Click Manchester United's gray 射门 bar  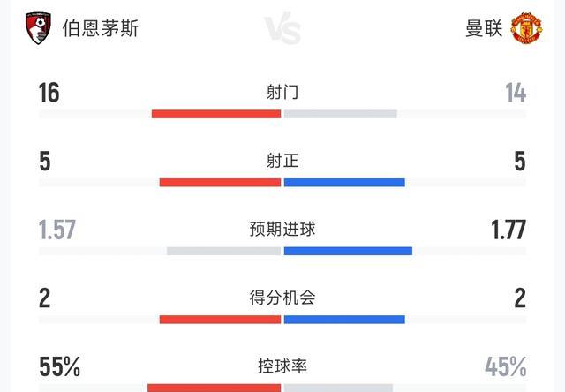tap(341, 114)
